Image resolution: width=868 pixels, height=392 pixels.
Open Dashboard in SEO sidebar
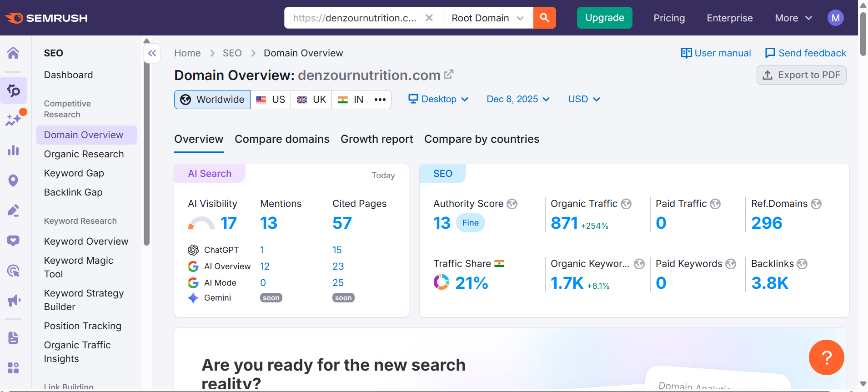point(68,75)
